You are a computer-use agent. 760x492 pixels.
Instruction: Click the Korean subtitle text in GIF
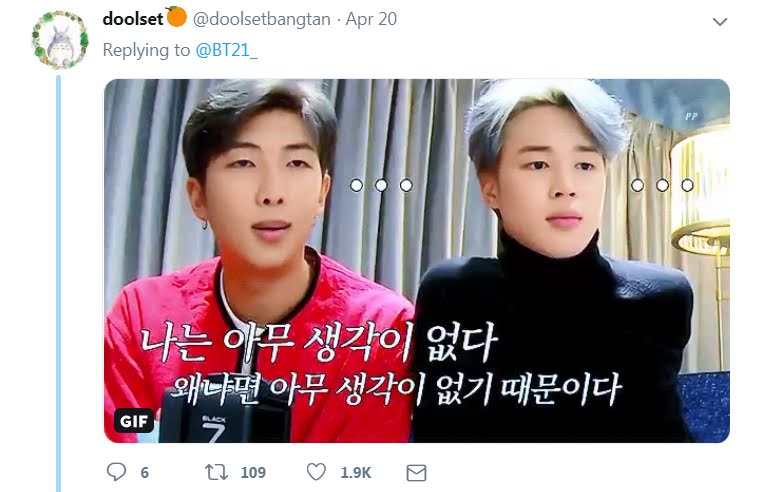[x=380, y=366]
